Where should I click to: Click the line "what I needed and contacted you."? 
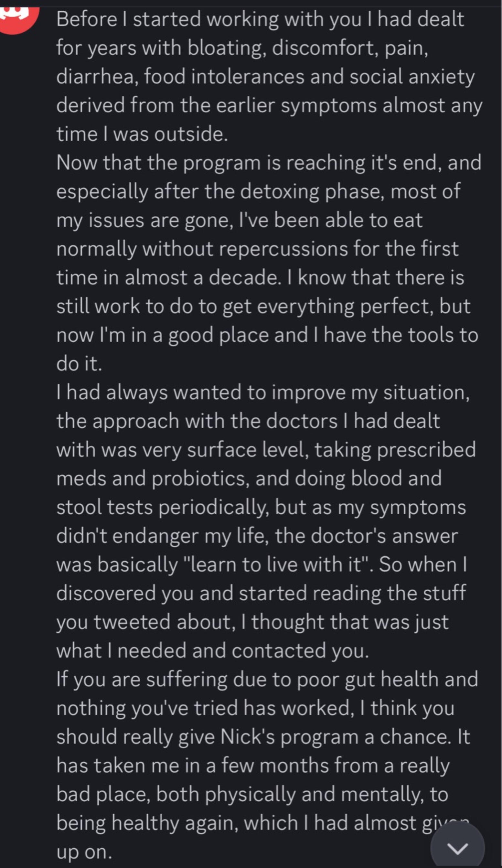point(212,651)
